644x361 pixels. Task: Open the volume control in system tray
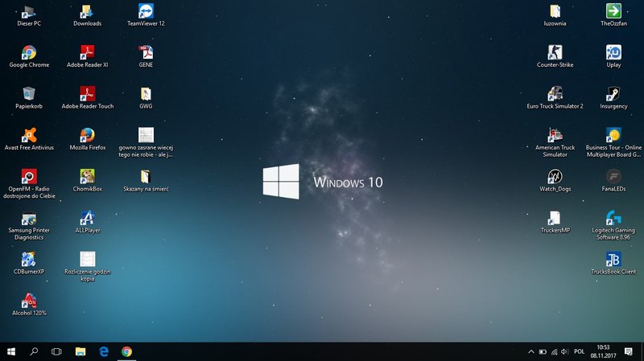(564, 351)
